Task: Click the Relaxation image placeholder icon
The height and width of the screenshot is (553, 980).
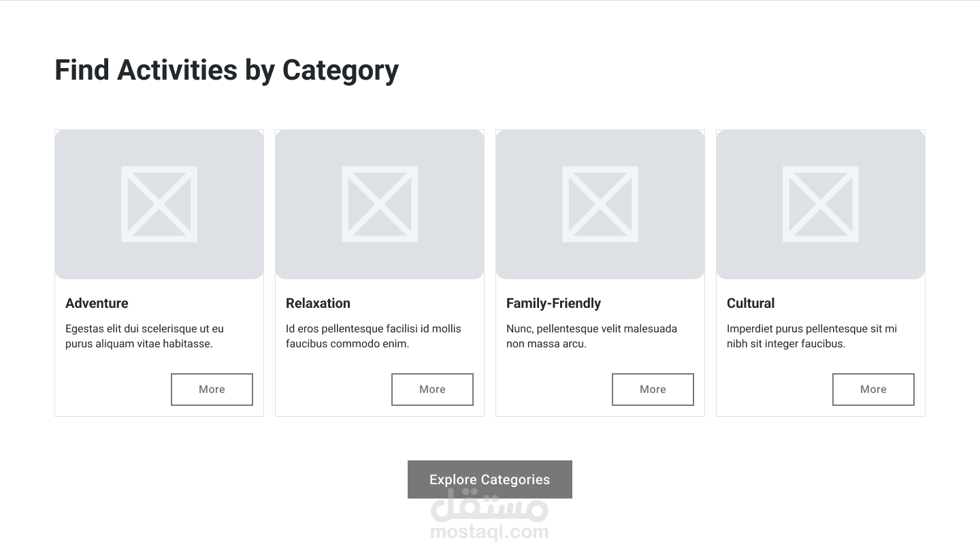Action: point(380,204)
